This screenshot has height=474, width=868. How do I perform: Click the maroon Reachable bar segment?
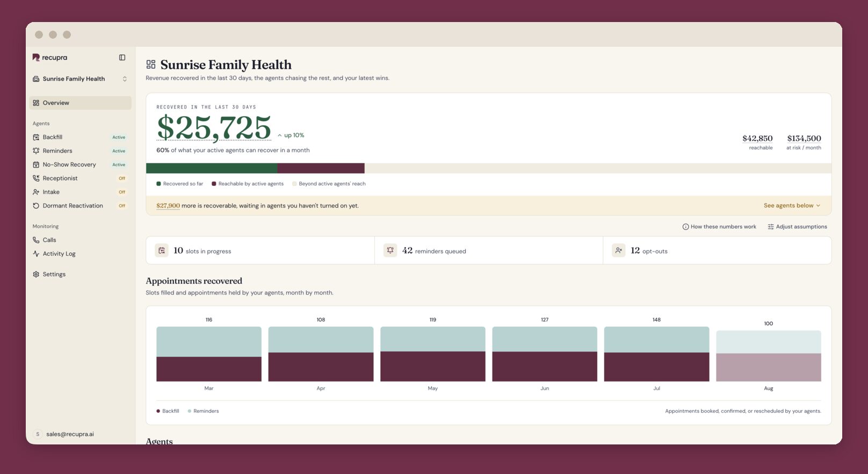pyautogui.click(x=321, y=168)
